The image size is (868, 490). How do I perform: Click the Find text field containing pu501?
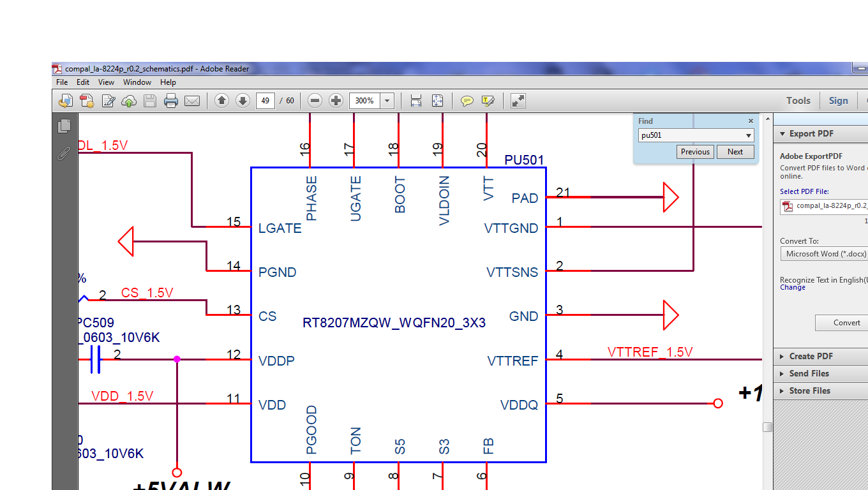coord(692,135)
